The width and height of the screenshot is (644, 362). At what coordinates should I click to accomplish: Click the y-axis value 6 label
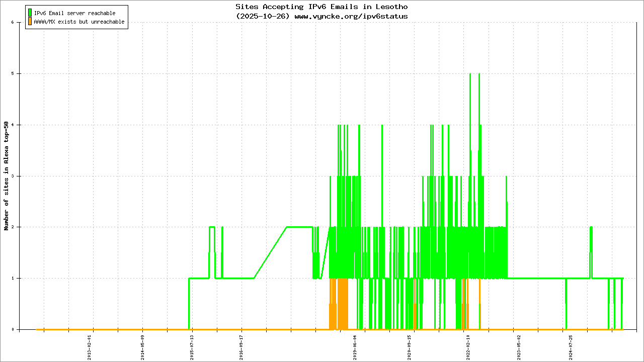tap(12, 23)
